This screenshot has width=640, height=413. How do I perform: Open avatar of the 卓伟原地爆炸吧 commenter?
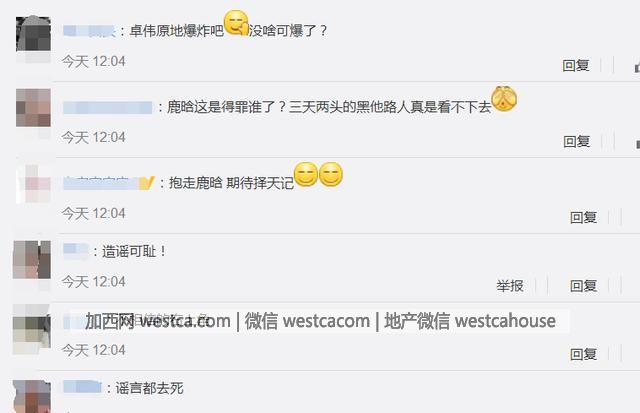tap(33, 34)
